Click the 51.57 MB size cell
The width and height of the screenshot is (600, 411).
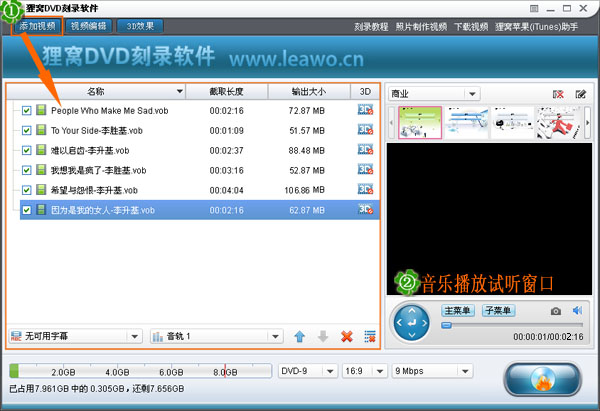(x=307, y=131)
